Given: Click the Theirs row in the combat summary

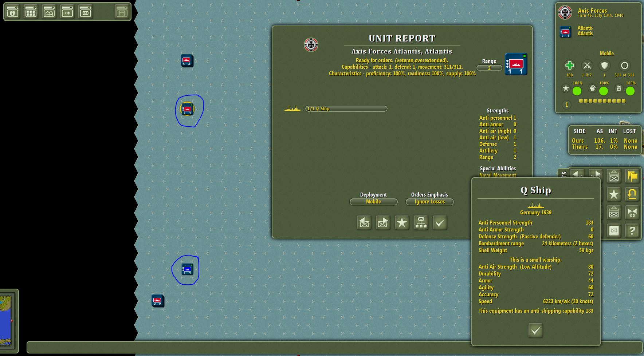Looking at the screenshot, I should [x=604, y=147].
